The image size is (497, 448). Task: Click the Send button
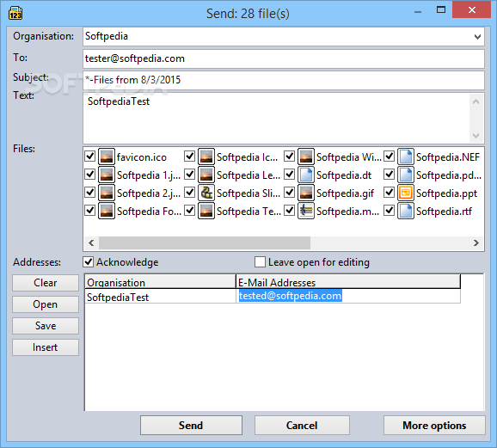191,425
